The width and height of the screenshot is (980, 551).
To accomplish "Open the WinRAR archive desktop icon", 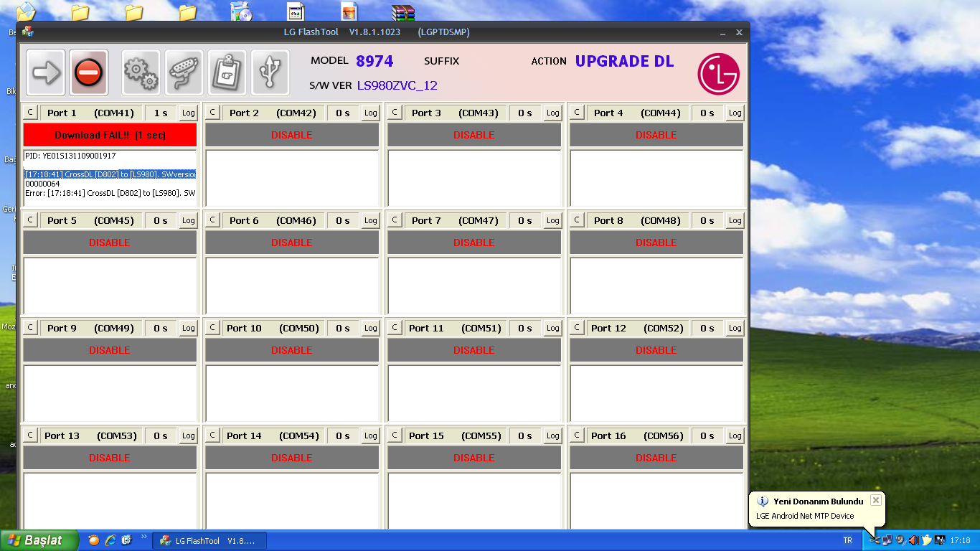I will click(x=403, y=12).
